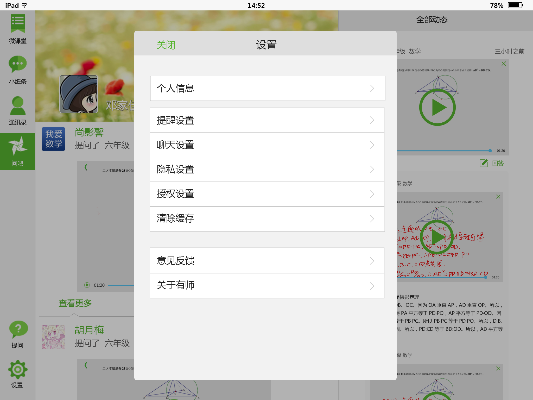Tap the small play icon on left video
Image resolution: width=533 pixels, height=400 pixels.
[x=87, y=285]
